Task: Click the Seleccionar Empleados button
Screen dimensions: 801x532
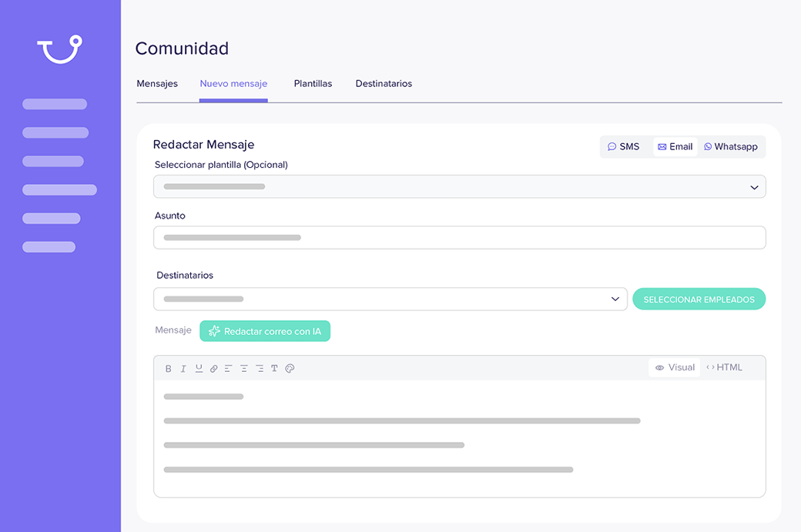Action: tap(699, 299)
